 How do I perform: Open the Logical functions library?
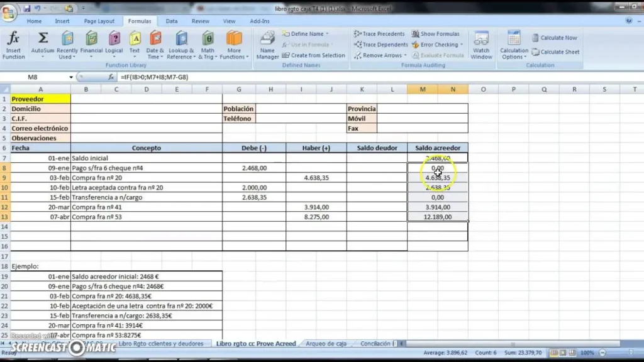pos(114,44)
